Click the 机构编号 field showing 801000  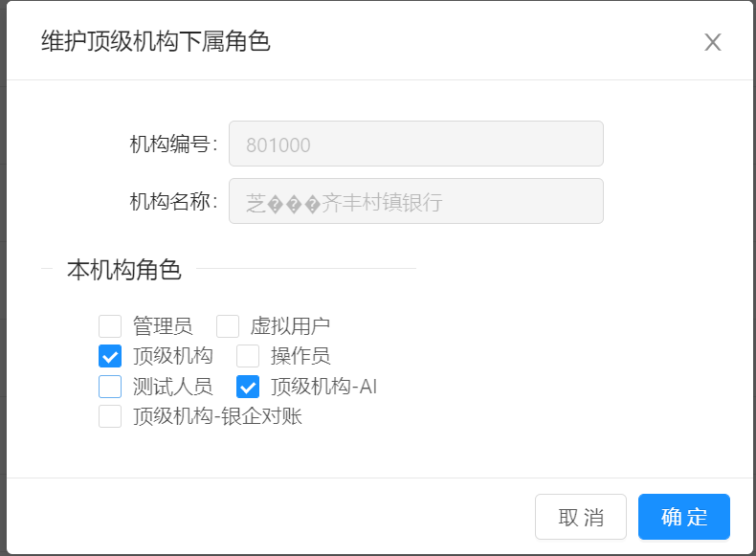coord(416,144)
